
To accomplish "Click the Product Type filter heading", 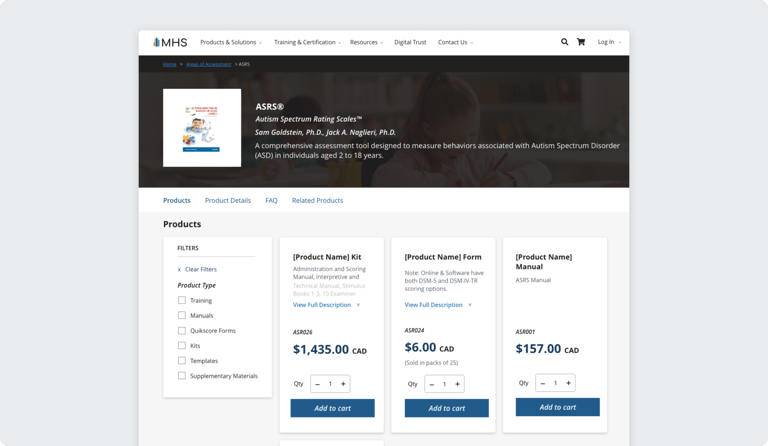I will click(x=196, y=285).
